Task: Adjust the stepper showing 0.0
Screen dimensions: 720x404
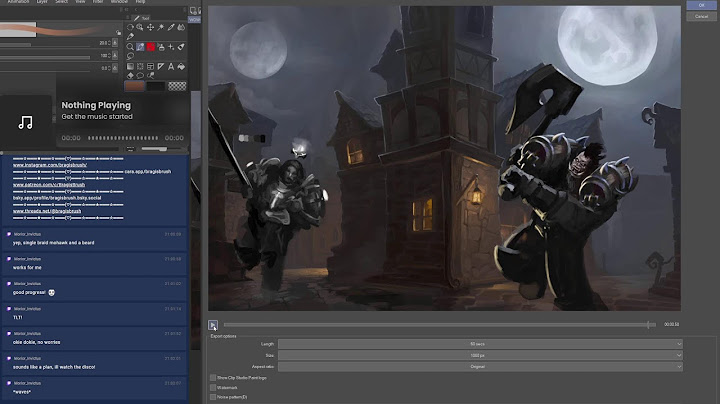Action: point(109,68)
